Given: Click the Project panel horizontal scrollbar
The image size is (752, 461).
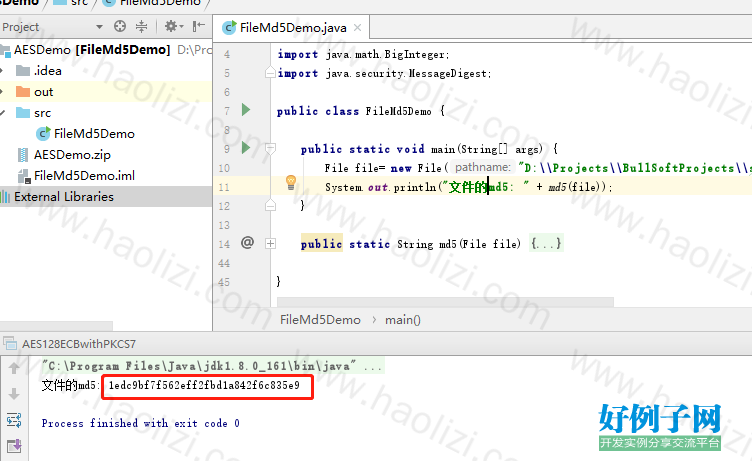Looking at the screenshot, I should point(57,326).
